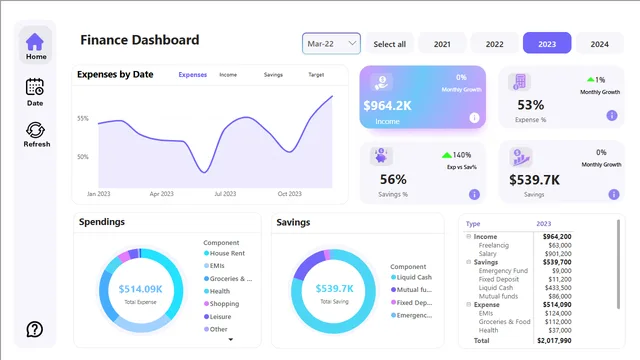Click the $964.2K income value
640x360 pixels.
(x=387, y=106)
